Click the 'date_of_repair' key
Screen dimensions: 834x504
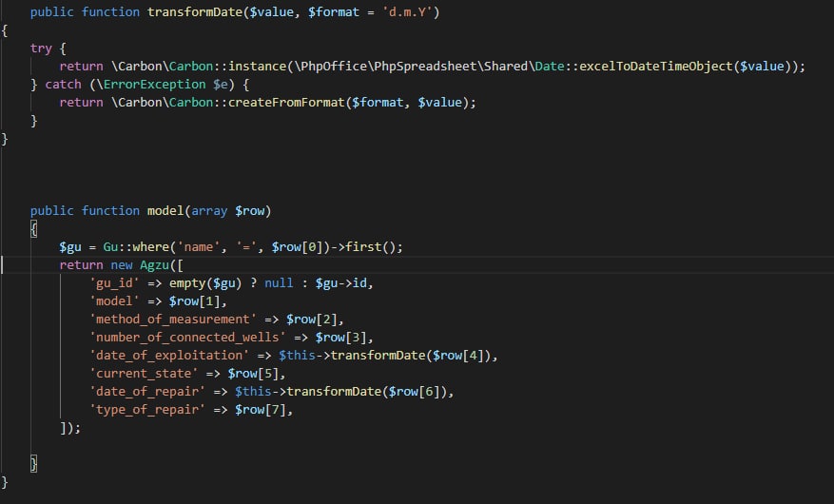147,392
